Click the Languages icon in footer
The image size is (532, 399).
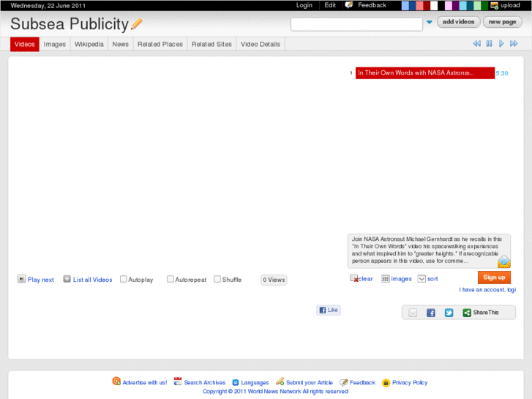[236, 382]
